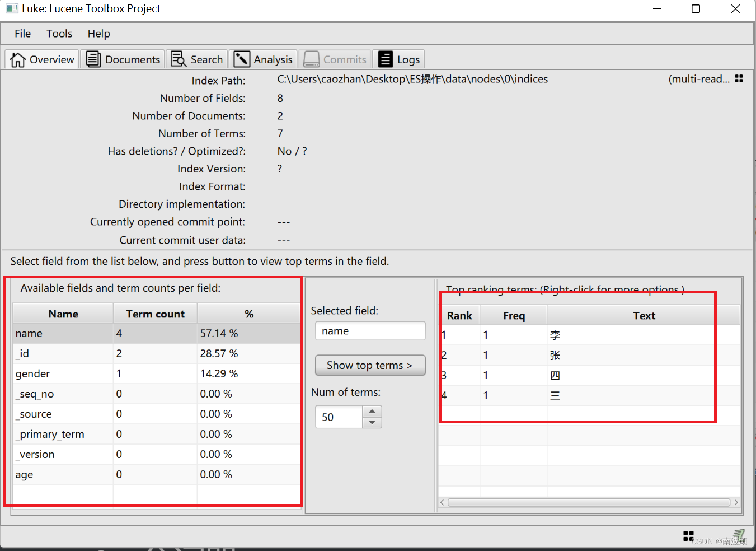756x551 pixels.
Task: Open the Tools menu
Action: [x=59, y=34]
